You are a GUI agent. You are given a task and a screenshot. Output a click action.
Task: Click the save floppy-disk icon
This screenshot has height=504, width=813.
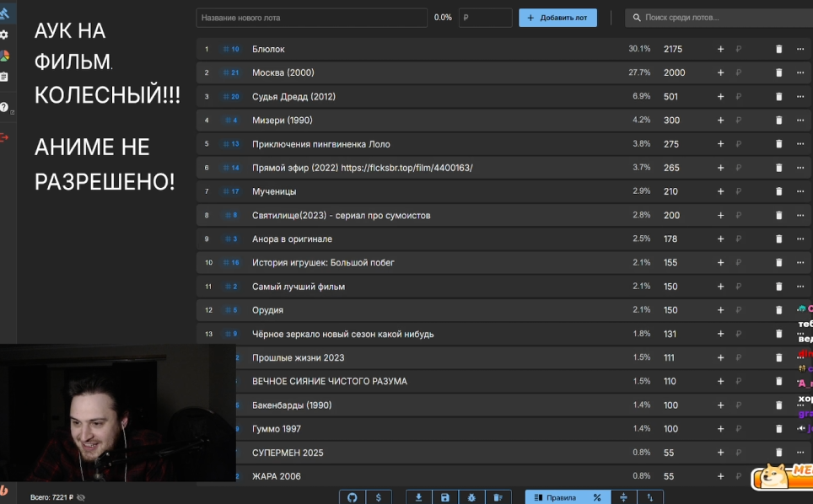444,497
